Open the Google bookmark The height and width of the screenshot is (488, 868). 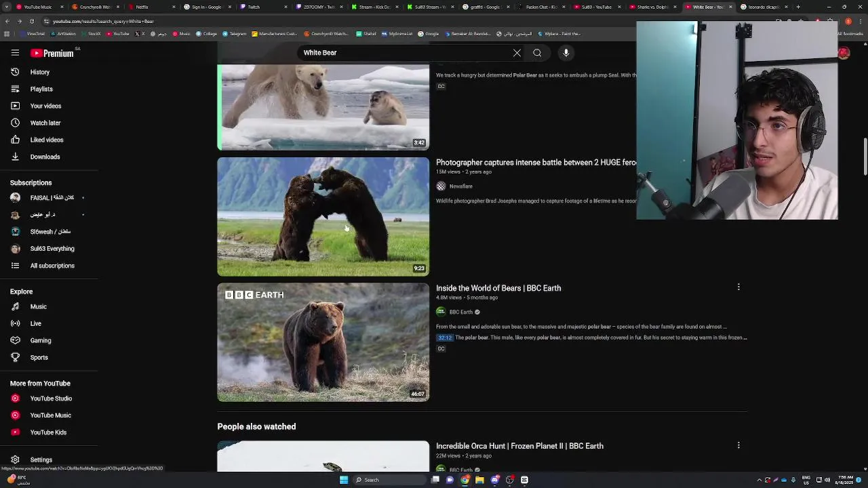pos(428,33)
